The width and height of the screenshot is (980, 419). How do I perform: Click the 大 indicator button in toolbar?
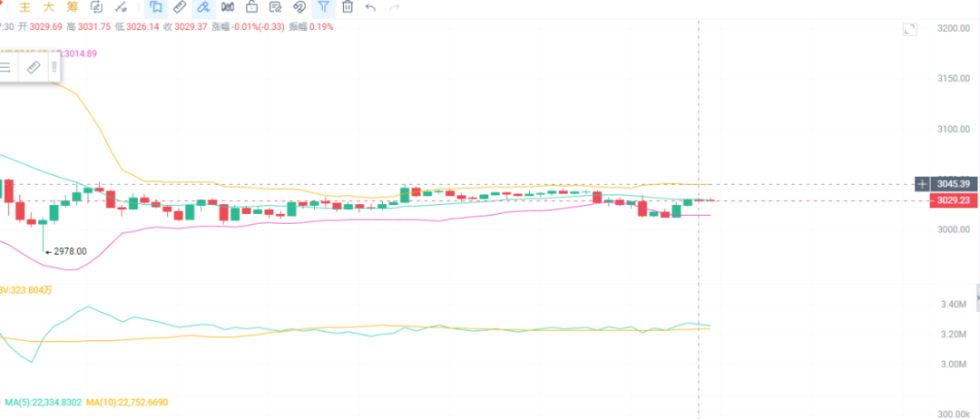pos(48,7)
